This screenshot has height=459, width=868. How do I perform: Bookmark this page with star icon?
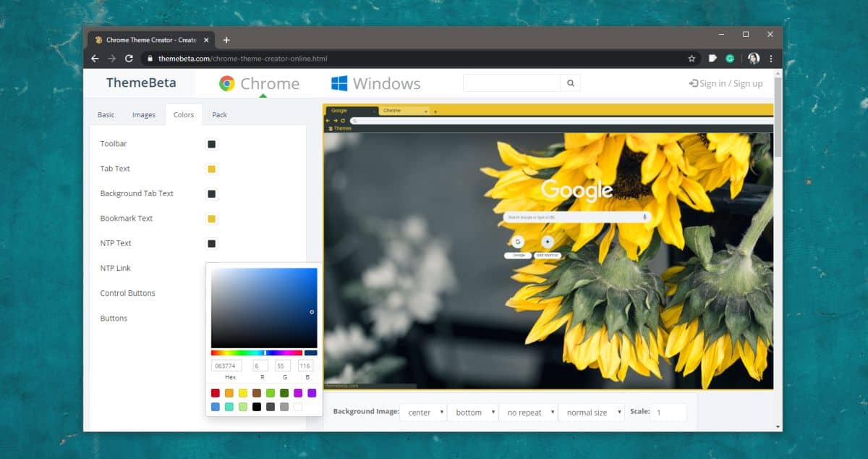click(x=692, y=59)
